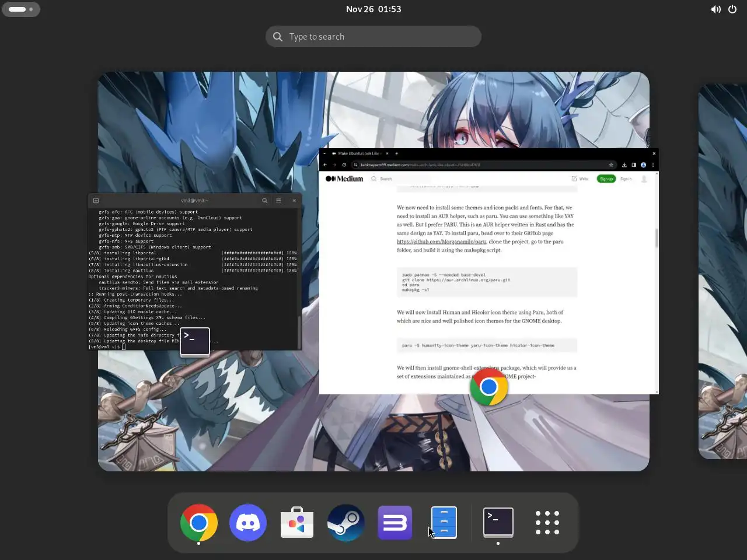The height and width of the screenshot is (560, 747).
Task: Click the Medium logo
Action: (344, 179)
